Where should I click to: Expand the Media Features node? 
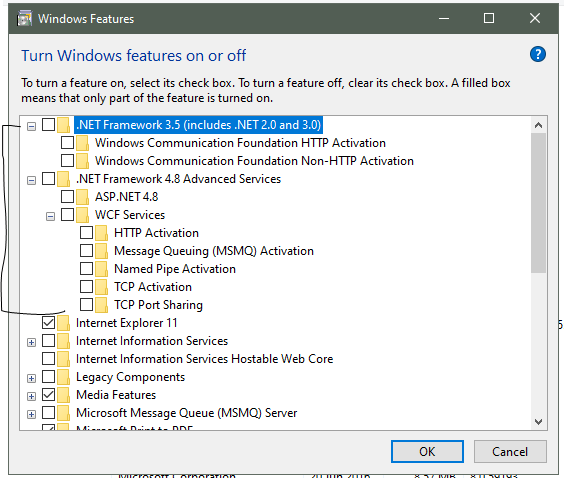(32, 396)
